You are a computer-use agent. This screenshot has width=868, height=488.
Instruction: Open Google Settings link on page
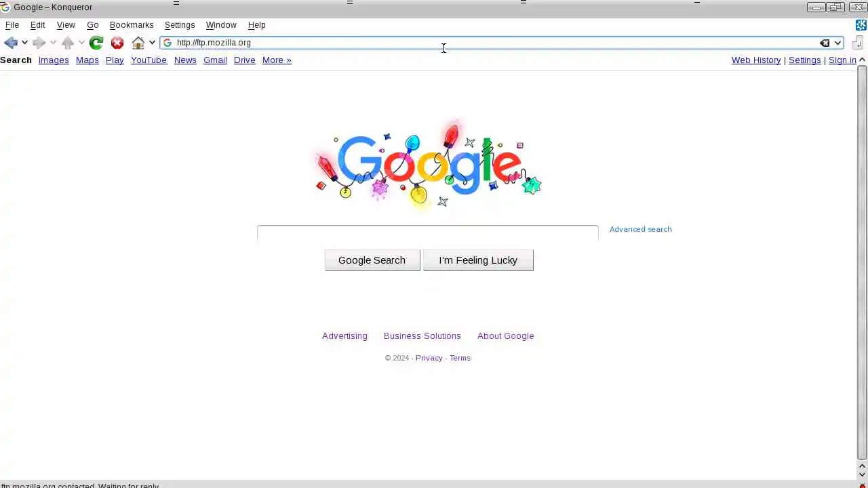coord(805,60)
